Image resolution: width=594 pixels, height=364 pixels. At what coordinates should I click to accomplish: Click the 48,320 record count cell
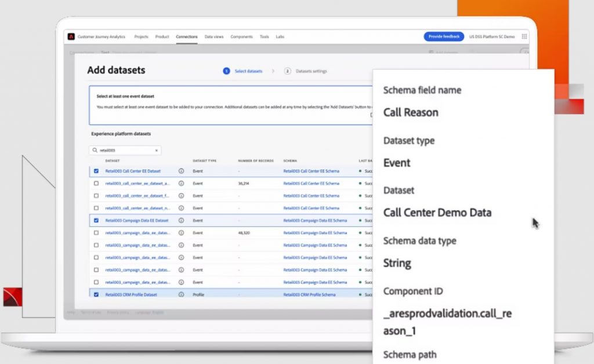coord(244,233)
